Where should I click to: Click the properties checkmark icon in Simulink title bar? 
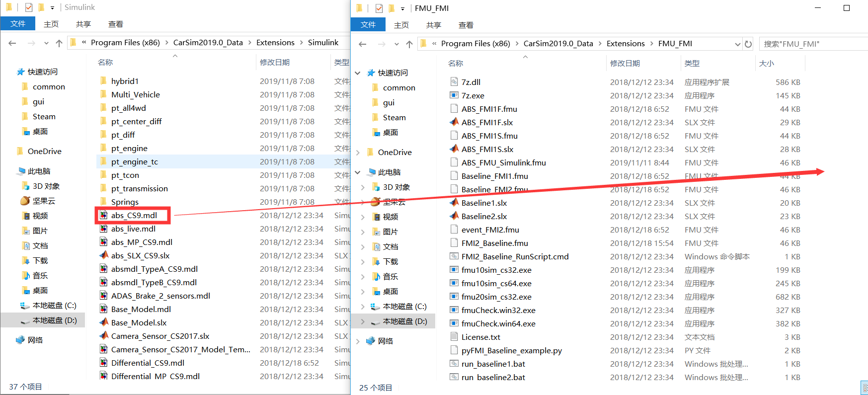(x=28, y=7)
